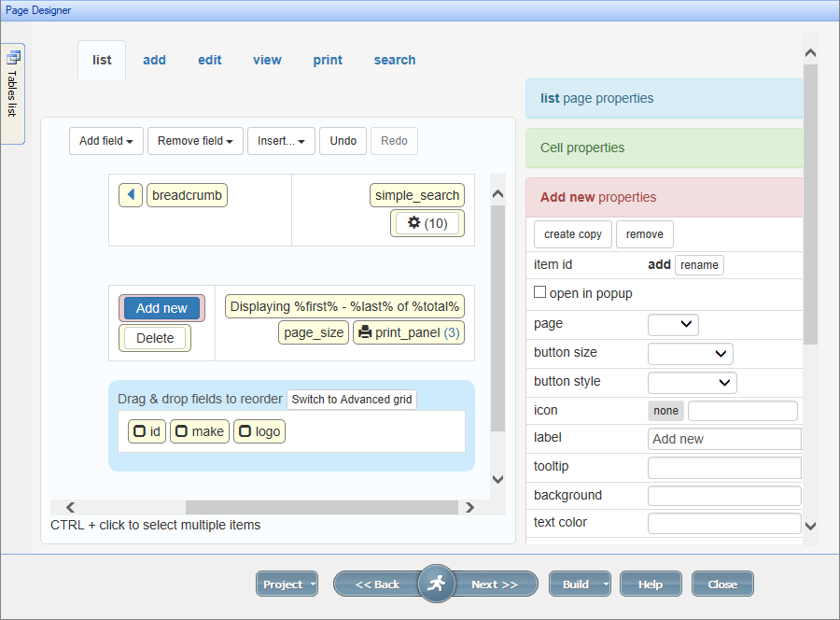Viewport: 840px width, 620px height.
Task: Click the print_panel printer icon
Action: 365,332
